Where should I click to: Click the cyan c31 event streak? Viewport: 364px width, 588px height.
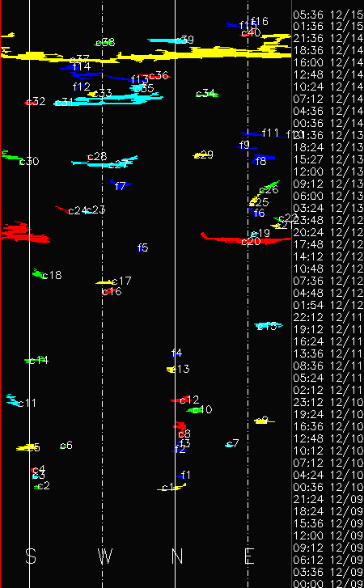tap(108, 99)
